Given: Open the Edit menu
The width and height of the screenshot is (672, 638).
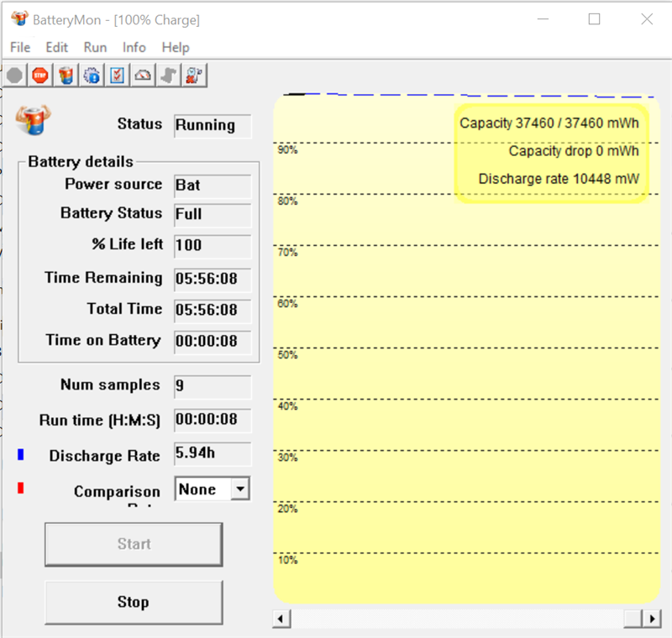Looking at the screenshot, I should [56, 47].
